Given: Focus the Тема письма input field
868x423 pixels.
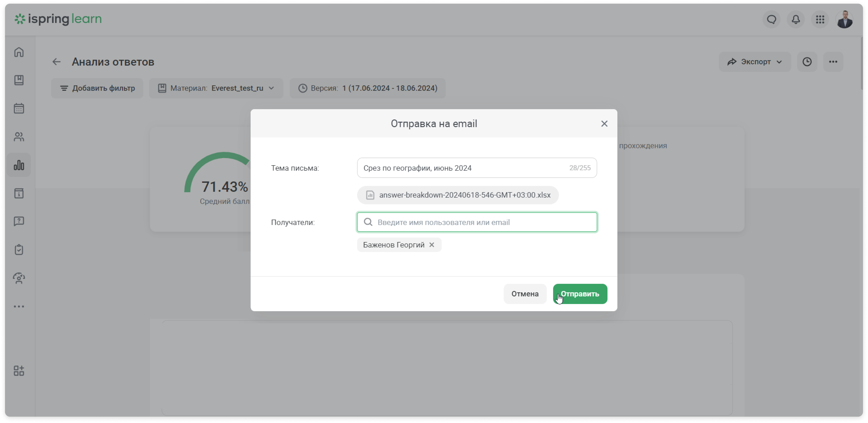Looking at the screenshot, I should [477, 168].
